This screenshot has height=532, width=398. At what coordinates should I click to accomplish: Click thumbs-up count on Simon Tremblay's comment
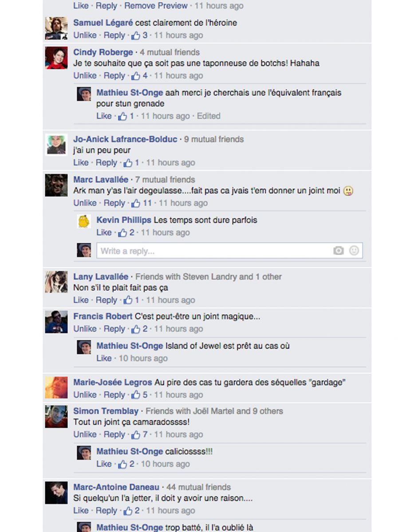139,434
